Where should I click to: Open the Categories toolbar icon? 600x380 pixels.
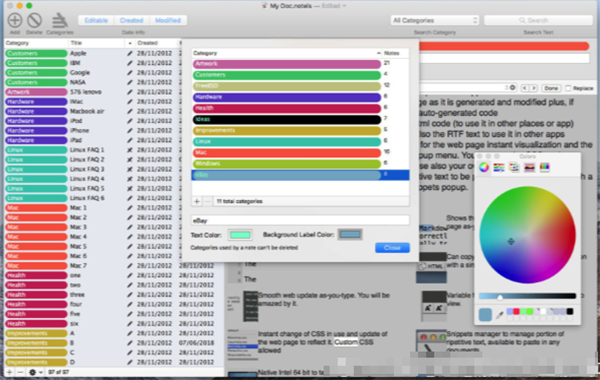point(59,20)
